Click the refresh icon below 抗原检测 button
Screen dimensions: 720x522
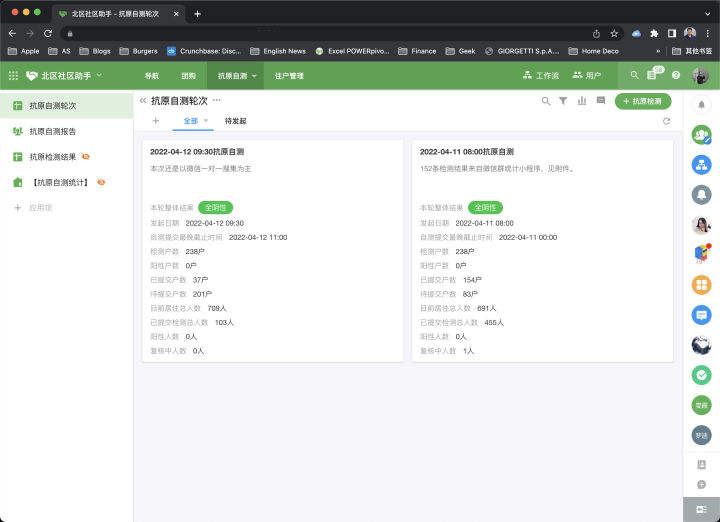pos(667,121)
